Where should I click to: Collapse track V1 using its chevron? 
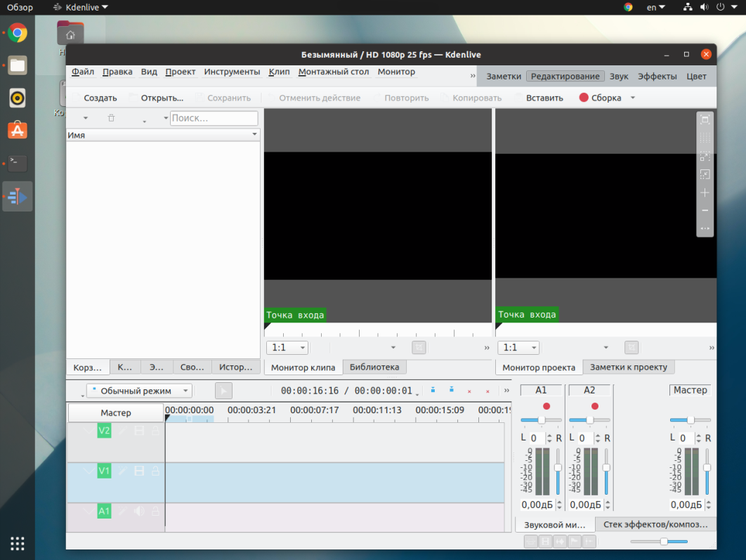pos(89,471)
